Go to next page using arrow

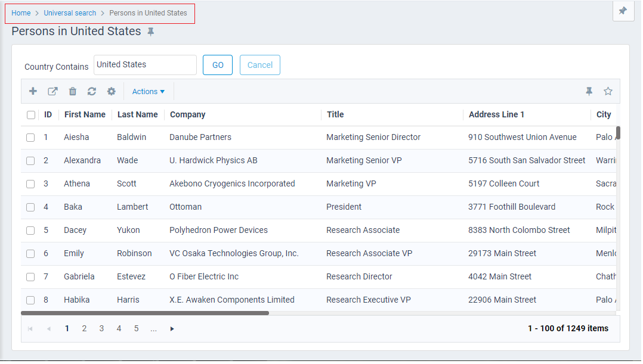click(x=172, y=329)
